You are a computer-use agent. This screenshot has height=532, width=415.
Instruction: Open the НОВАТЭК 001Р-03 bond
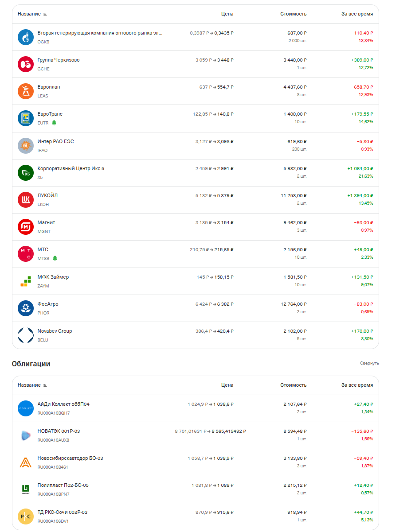(59, 431)
